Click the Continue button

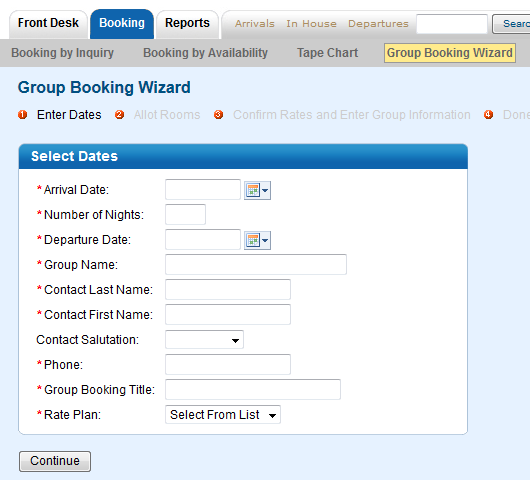[55, 461]
